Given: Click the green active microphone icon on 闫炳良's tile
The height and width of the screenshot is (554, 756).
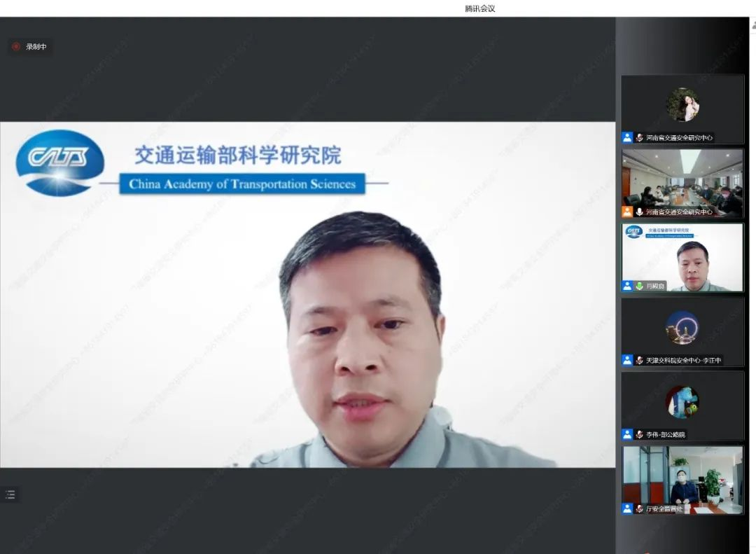Looking at the screenshot, I should (x=640, y=286).
